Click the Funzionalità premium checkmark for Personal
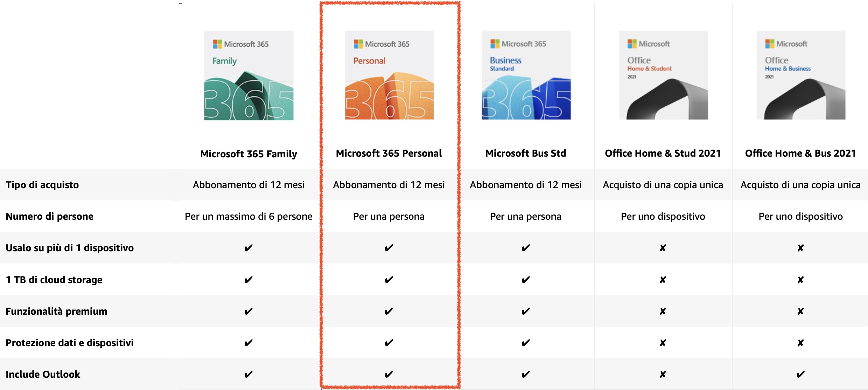The height and width of the screenshot is (390, 868). click(389, 311)
